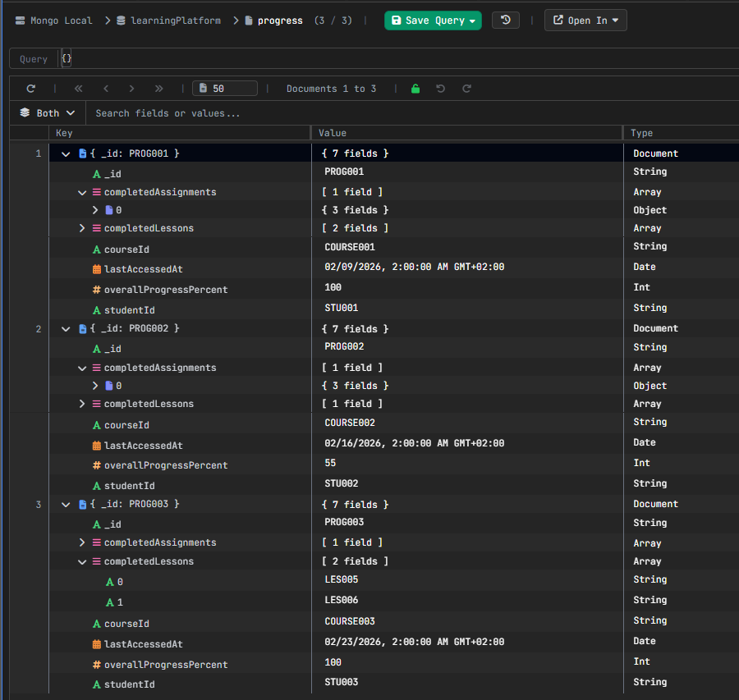This screenshot has width=739, height=700.
Task: Click the PROG001 document icon
Action: (x=82, y=153)
